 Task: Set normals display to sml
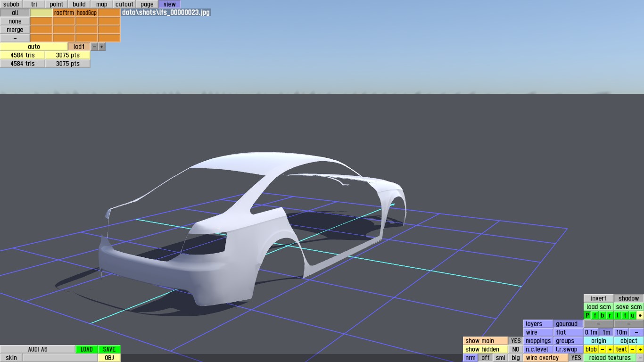(501, 358)
